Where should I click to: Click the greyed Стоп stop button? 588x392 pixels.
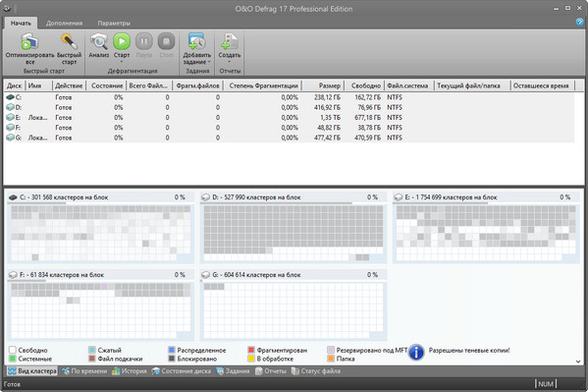pos(166,41)
